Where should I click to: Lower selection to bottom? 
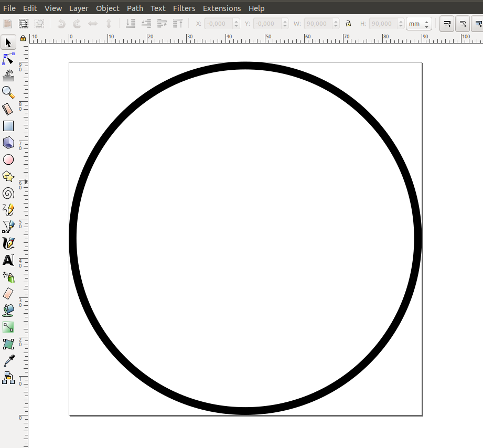(x=131, y=24)
